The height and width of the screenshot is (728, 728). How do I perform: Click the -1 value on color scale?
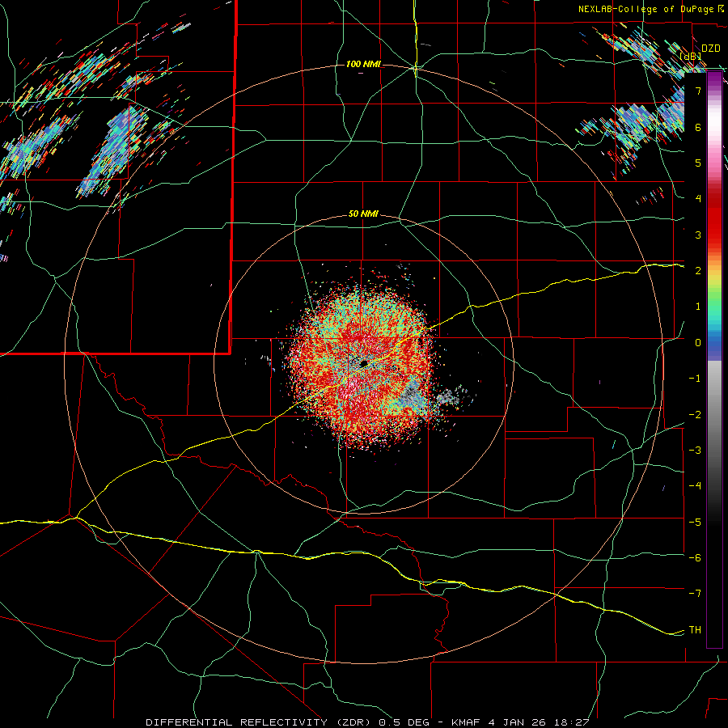(695, 379)
